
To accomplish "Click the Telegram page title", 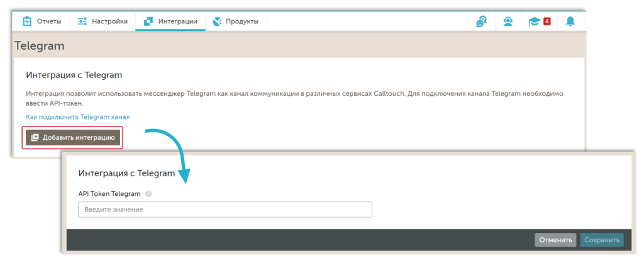I will (x=40, y=46).
